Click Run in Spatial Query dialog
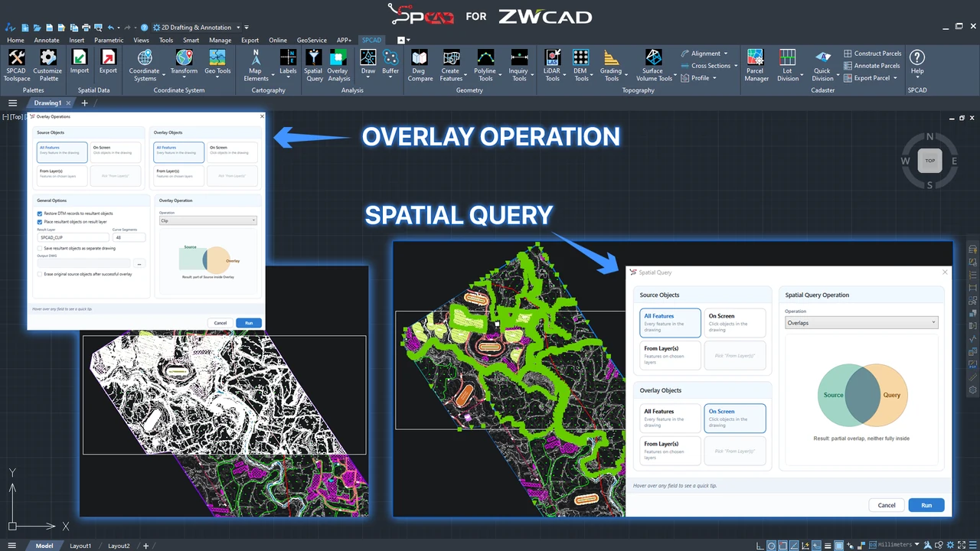980x551 pixels. pyautogui.click(x=926, y=505)
